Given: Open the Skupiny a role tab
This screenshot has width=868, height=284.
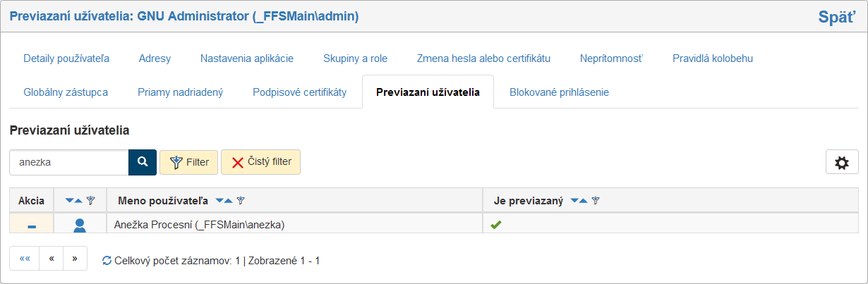Looking at the screenshot, I should pyautogui.click(x=355, y=58).
